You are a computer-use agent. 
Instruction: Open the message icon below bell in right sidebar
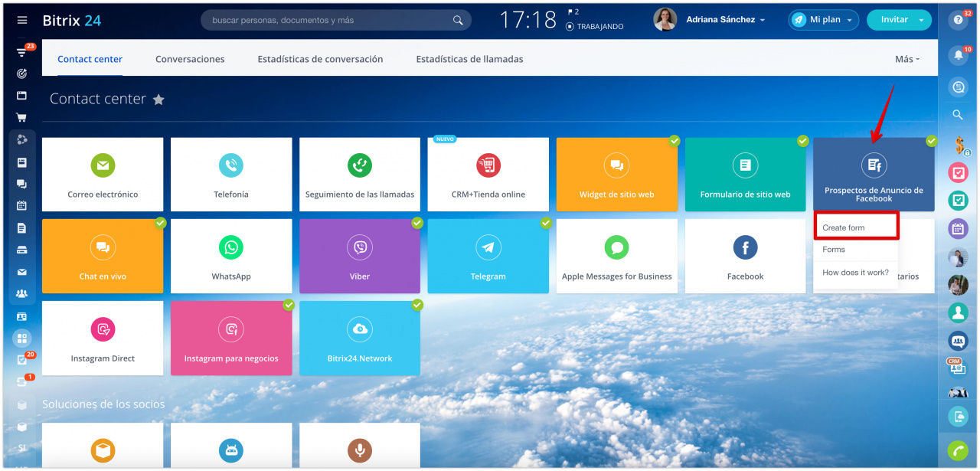(958, 87)
